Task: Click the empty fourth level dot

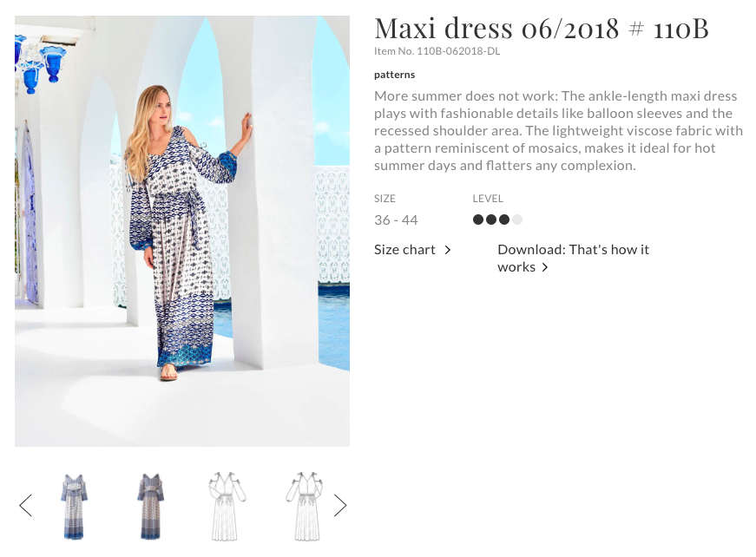Action: pos(517,220)
